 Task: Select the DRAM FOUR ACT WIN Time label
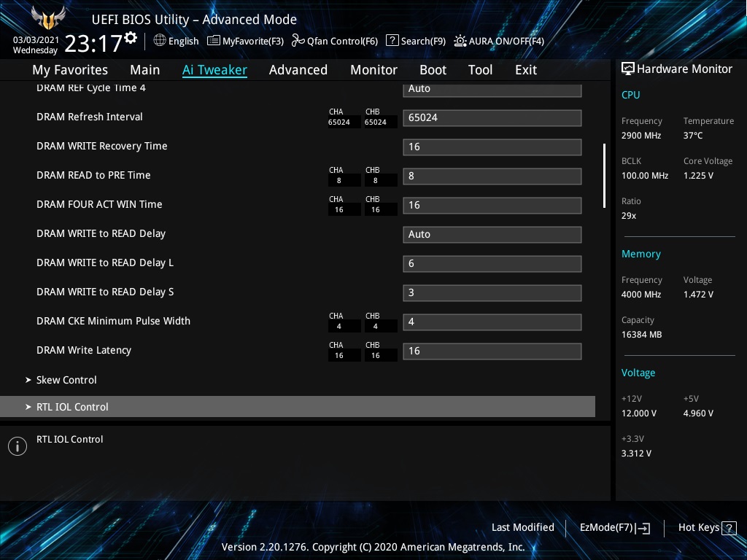99,204
